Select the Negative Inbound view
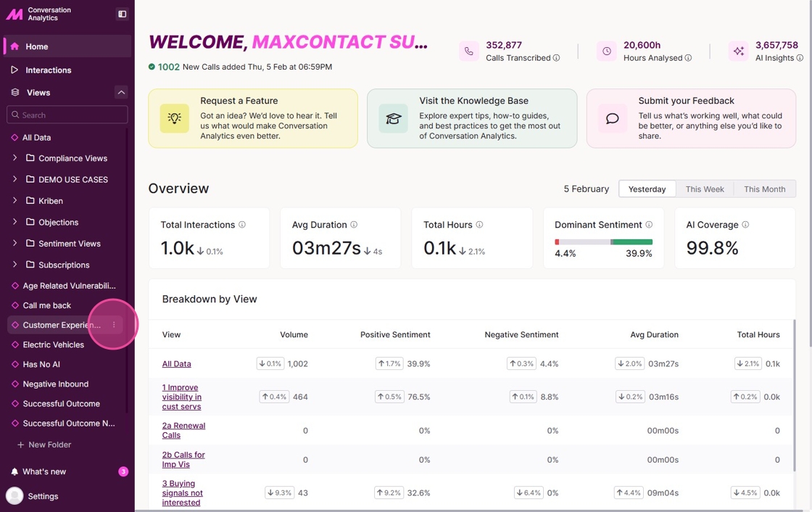 coord(65,384)
